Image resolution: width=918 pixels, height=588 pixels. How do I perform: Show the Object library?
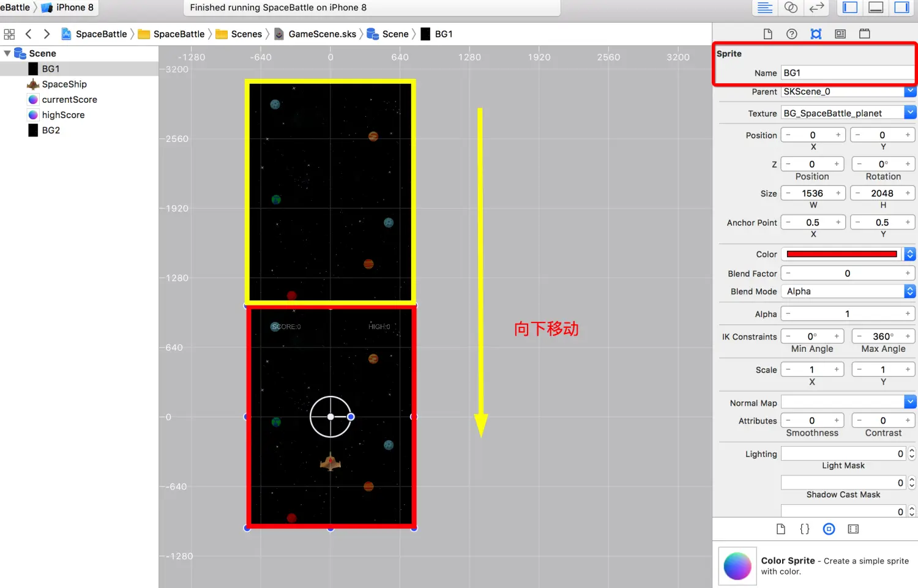829,529
